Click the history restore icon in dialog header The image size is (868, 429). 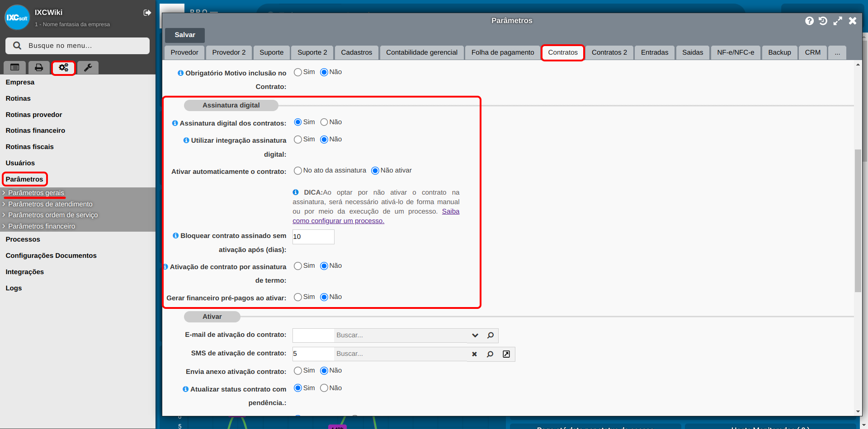(x=823, y=21)
